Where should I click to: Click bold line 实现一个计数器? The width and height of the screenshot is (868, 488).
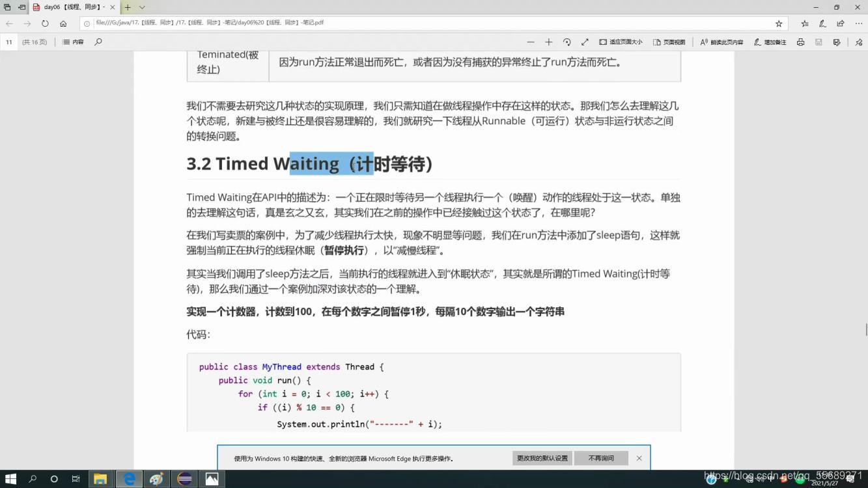coord(375,312)
